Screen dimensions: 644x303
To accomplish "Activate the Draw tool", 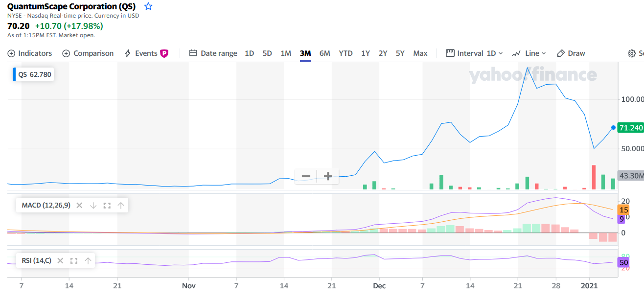I will pyautogui.click(x=571, y=53).
